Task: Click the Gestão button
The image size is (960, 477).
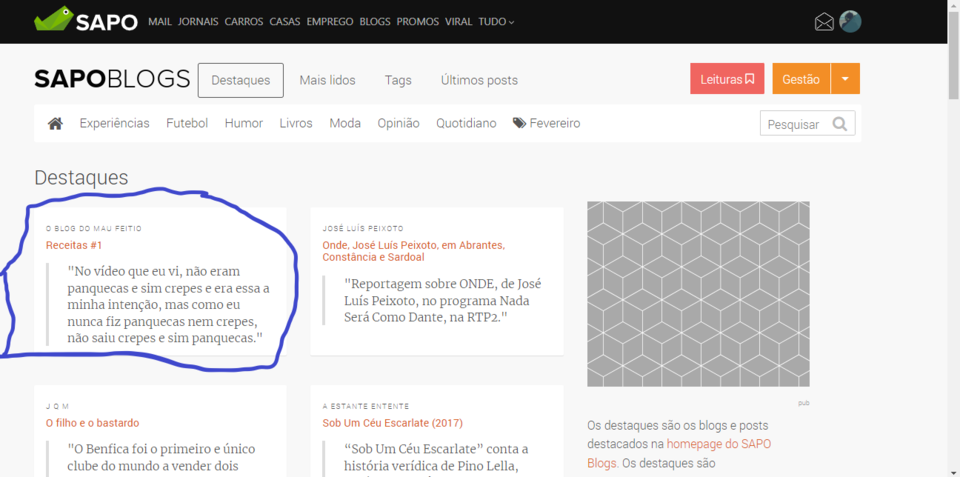Action: click(x=801, y=79)
